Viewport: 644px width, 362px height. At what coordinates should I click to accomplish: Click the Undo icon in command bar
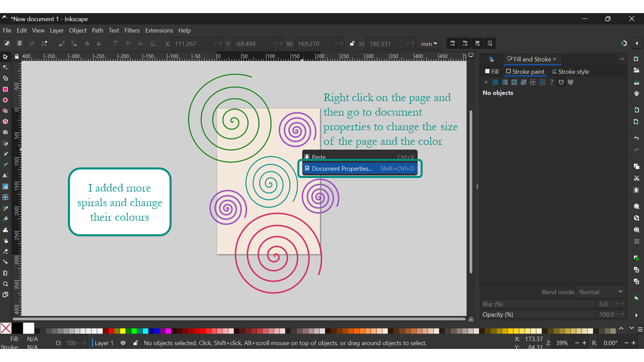(636, 138)
